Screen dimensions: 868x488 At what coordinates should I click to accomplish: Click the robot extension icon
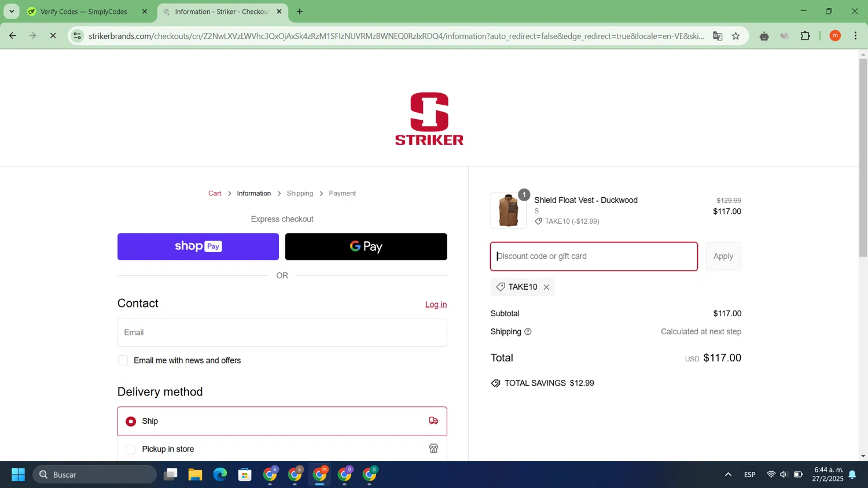point(764,36)
